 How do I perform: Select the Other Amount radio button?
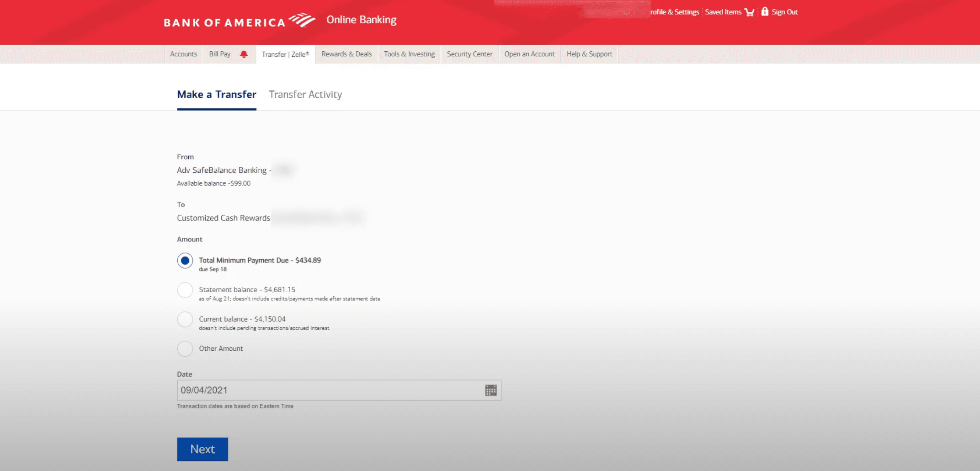point(185,348)
